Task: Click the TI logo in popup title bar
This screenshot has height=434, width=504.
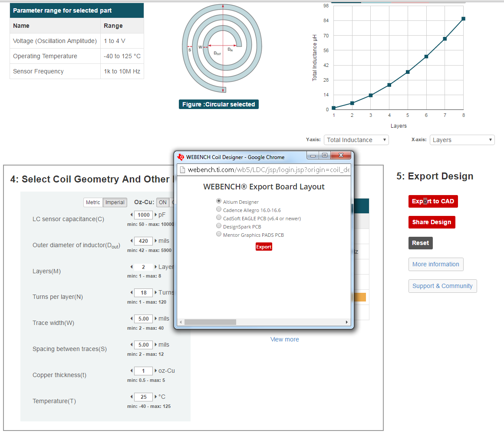Action: [x=181, y=157]
